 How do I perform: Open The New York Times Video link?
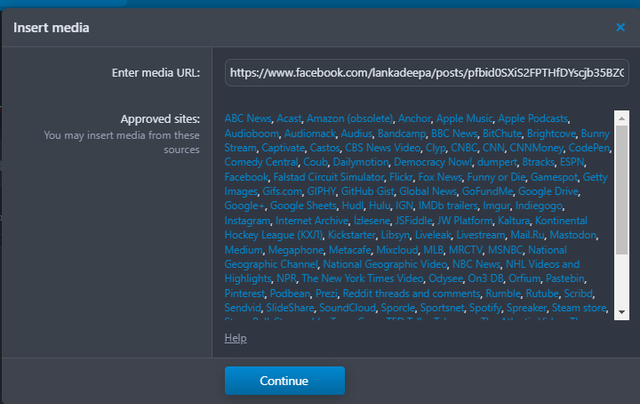coord(362,279)
